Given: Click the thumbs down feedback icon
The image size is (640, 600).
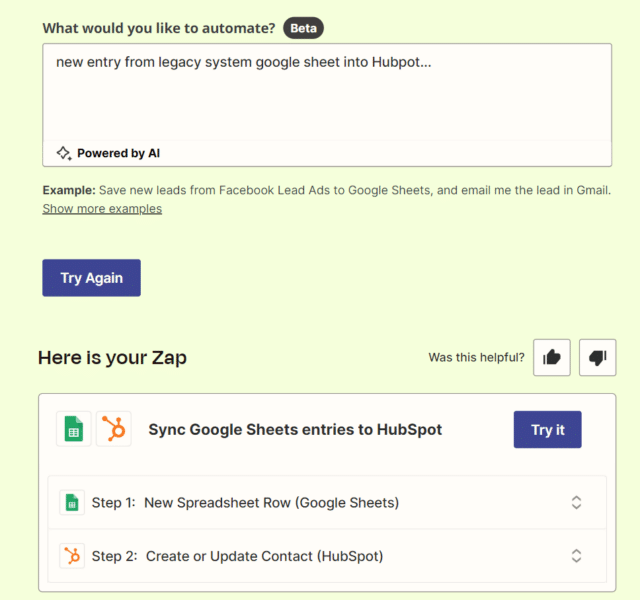Looking at the screenshot, I should pos(597,357).
